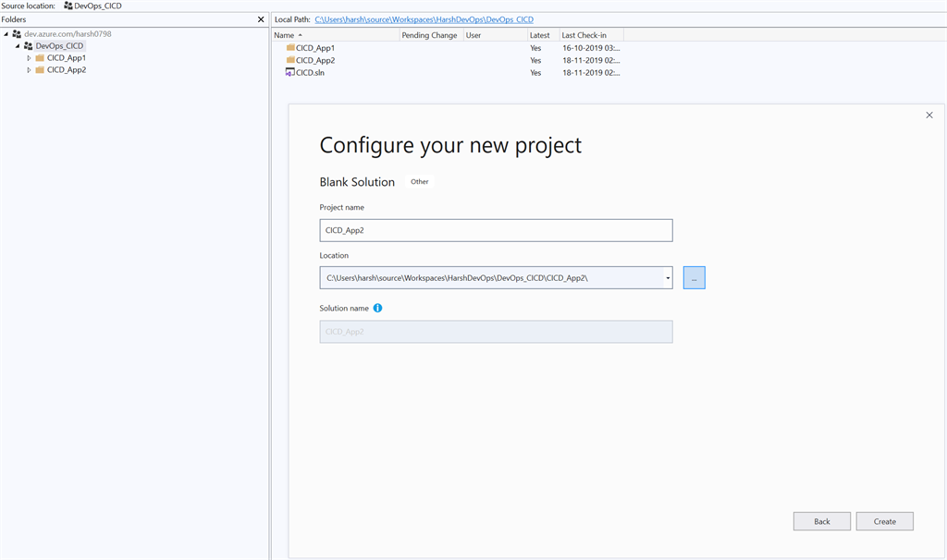Viewport: 947px width, 560px height.
Task: Click the CICD_App1 folder icon in the file list
Action: (x=291, y=47)
